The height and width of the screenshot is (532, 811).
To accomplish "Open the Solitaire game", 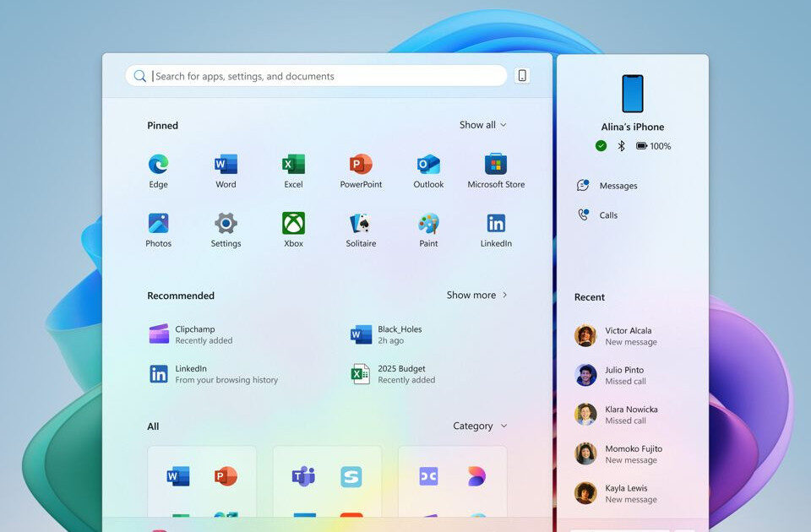I will (x=361, y=230).
